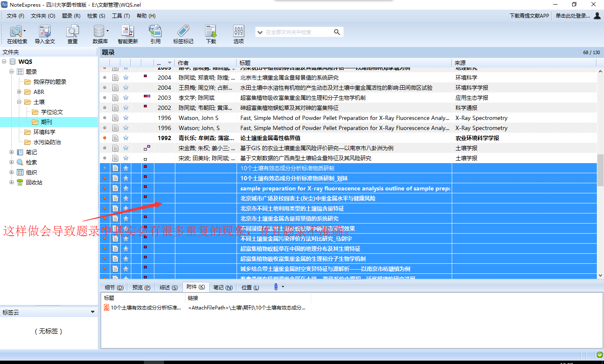Click 下载青提文献APP link
The image size is (604, 364).
(529, 16)
